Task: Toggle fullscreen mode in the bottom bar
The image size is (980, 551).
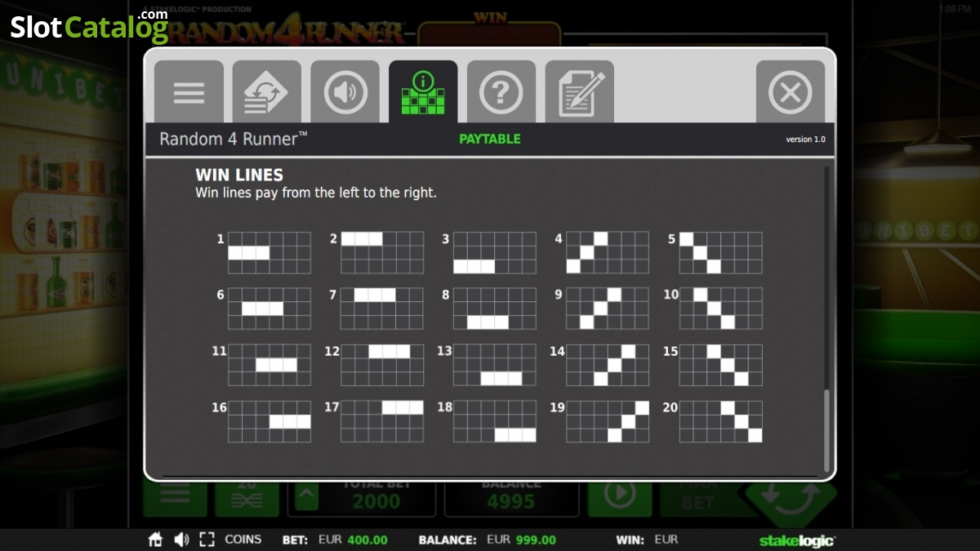Action: (207, 540)
